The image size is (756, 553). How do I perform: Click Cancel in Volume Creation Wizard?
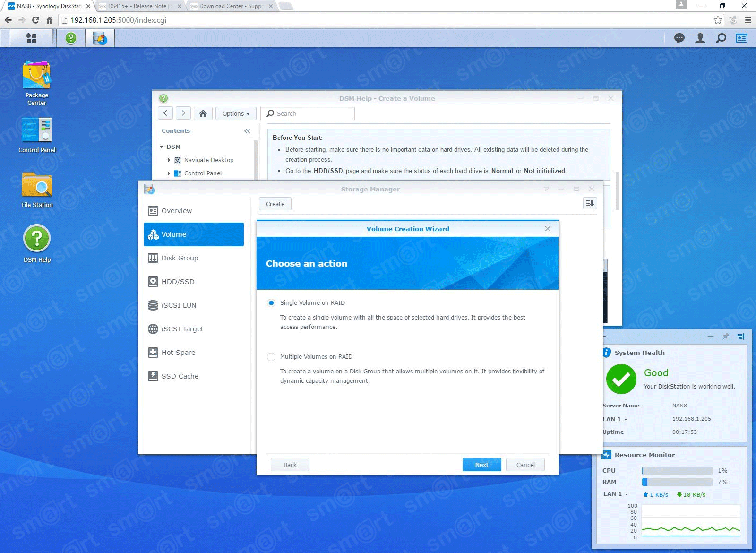(x=525, y=465)
